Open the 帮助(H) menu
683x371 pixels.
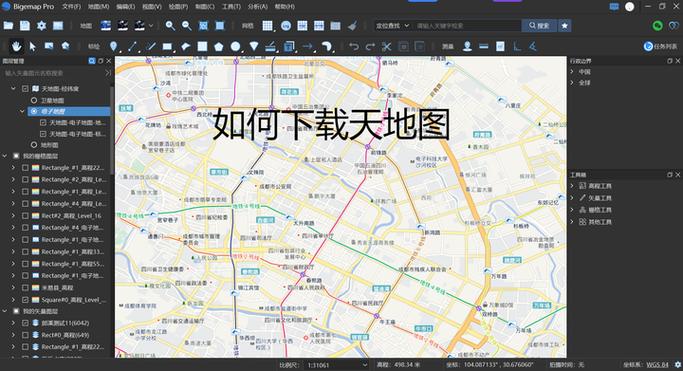[284, 7]
